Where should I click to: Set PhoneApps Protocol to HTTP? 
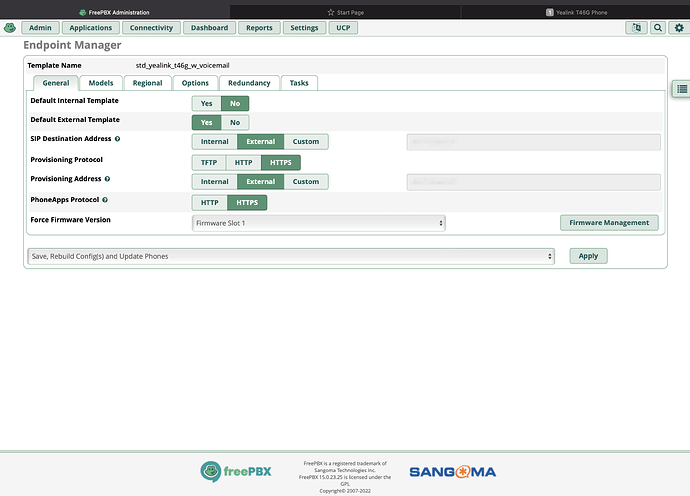(209, 202)
